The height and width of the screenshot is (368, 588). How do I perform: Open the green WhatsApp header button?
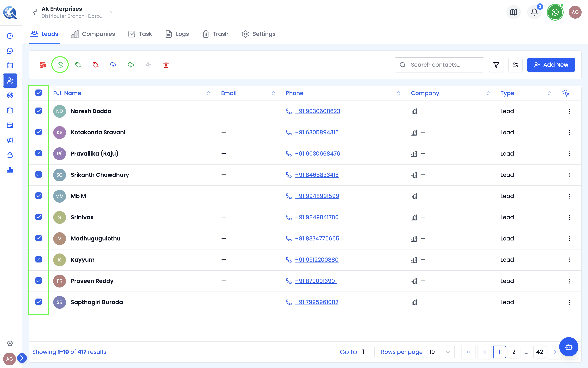coord(555,12)
